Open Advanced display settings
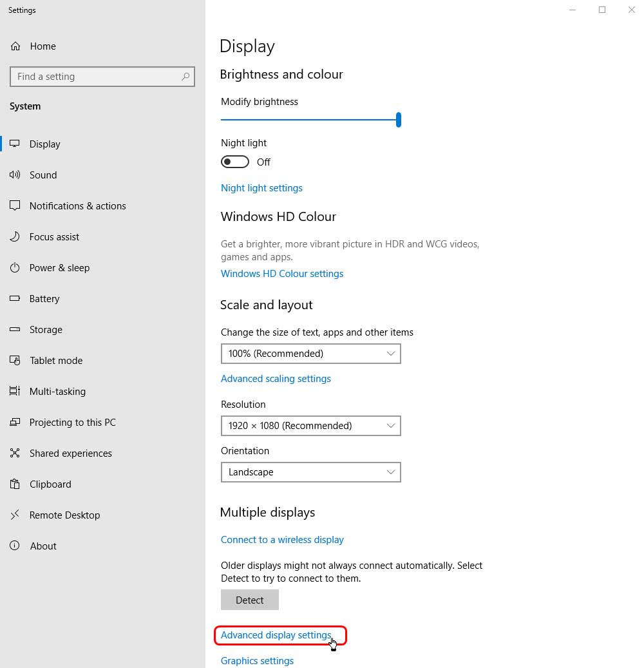Image resolution: width=644 pixels, height=668 pixels. pyautogui.click(x=279, y=635)
